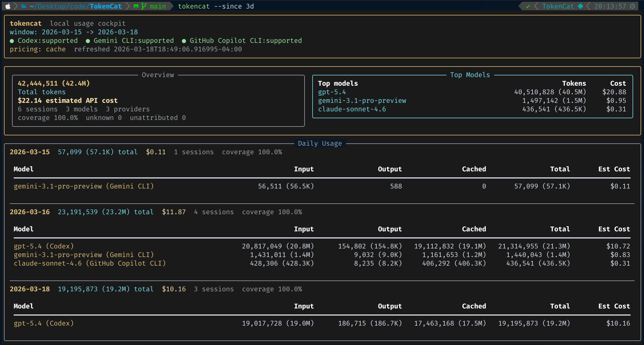Click gemini-3.1-pro-preview in Top models list

click(x=362, y=101)
